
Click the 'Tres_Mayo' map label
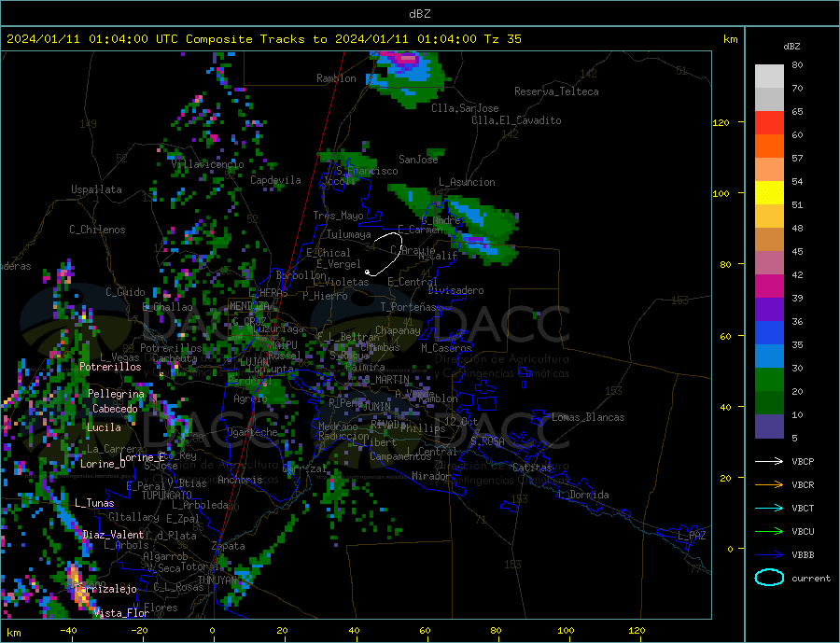pyautogui.click(x=338, y=216)
